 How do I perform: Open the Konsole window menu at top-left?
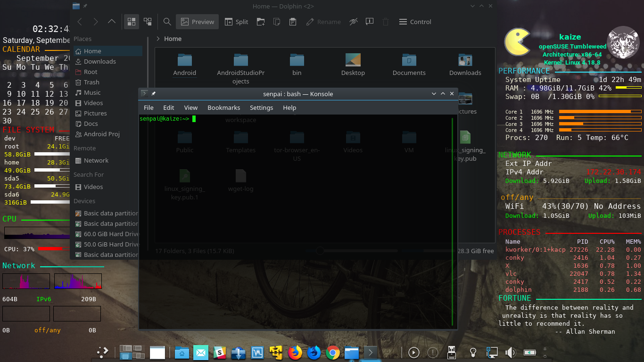[x=144, y=94]
